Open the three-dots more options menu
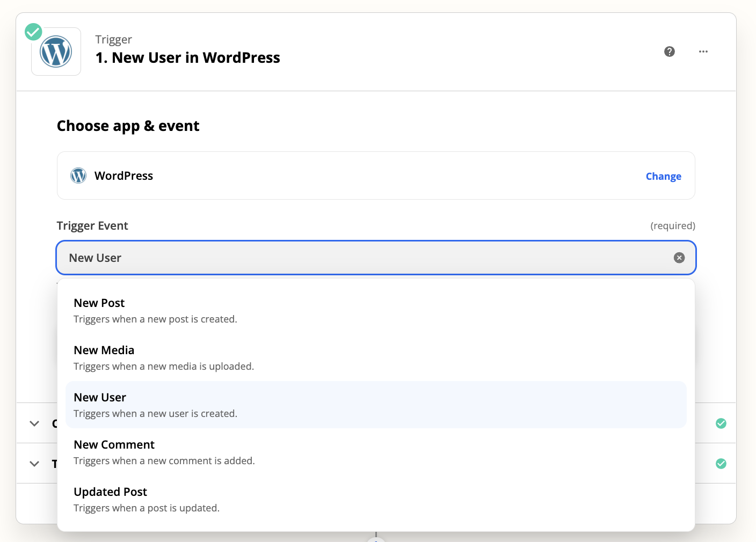Viewport: 756px width, 542px height. click(x=703, y=52)
